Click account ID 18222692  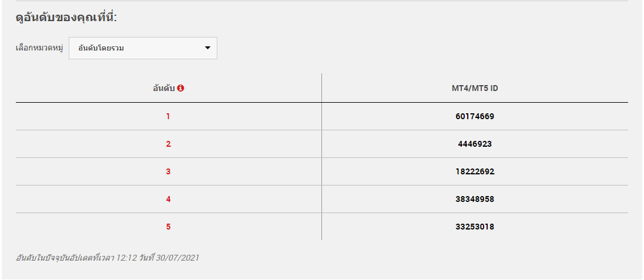click(475, 171)
